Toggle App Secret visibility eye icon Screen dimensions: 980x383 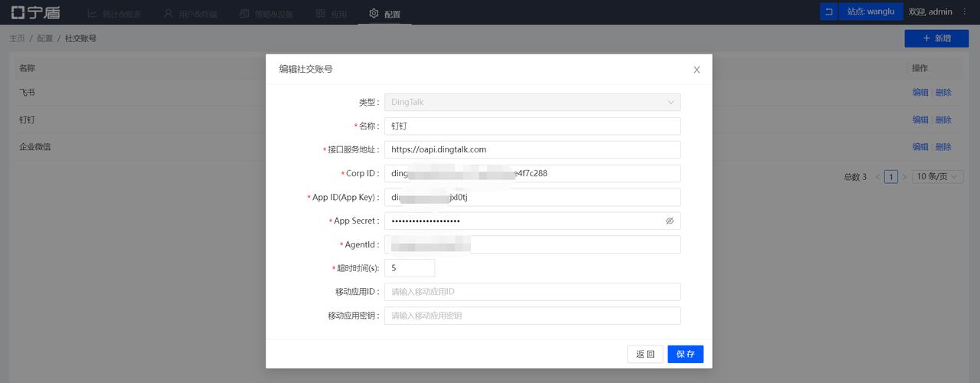tap(669, 221)
